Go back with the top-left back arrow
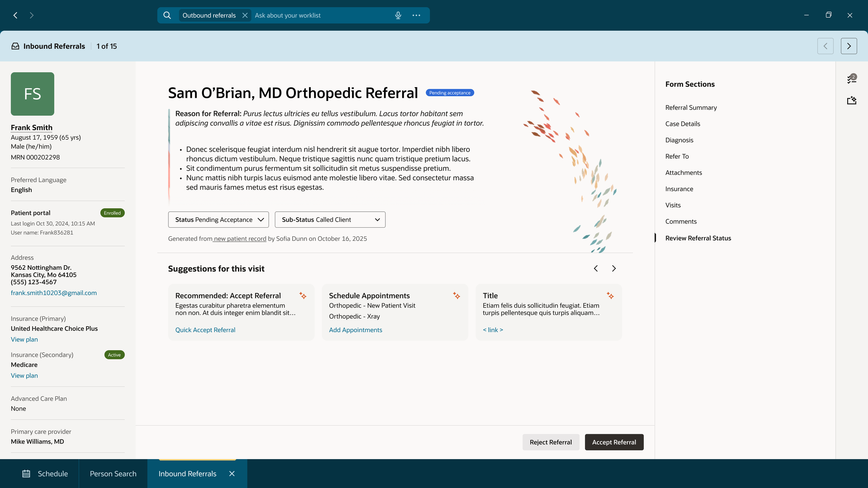 [15, 15]
